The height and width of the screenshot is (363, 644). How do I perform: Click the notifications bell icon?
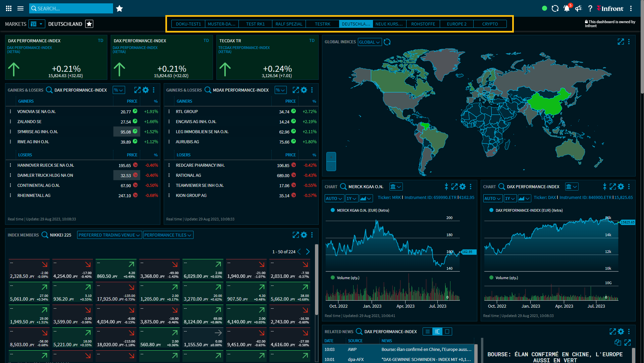tap(567, 8)
